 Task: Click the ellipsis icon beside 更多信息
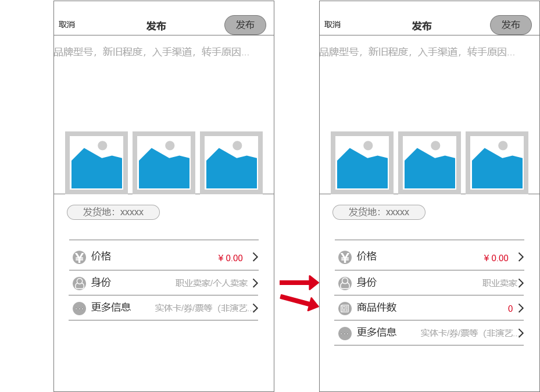point(79,308)
